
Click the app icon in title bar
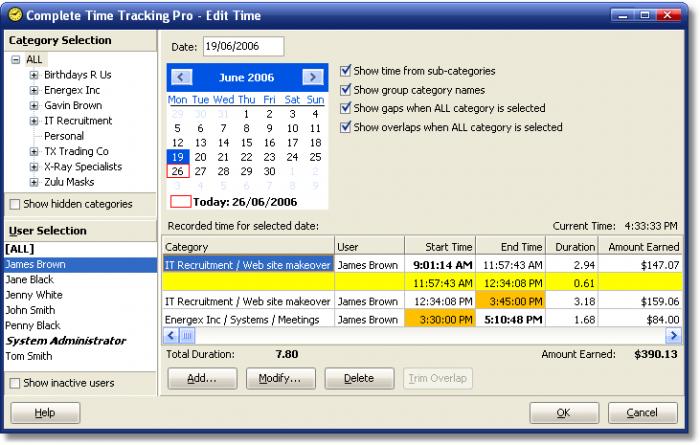click(x=13, y=15)
